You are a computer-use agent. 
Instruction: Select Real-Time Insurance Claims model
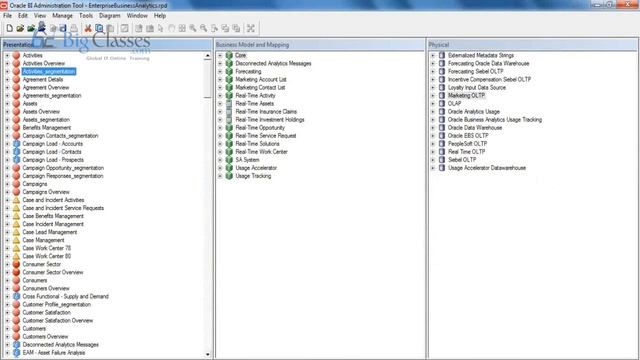point(266,111)
